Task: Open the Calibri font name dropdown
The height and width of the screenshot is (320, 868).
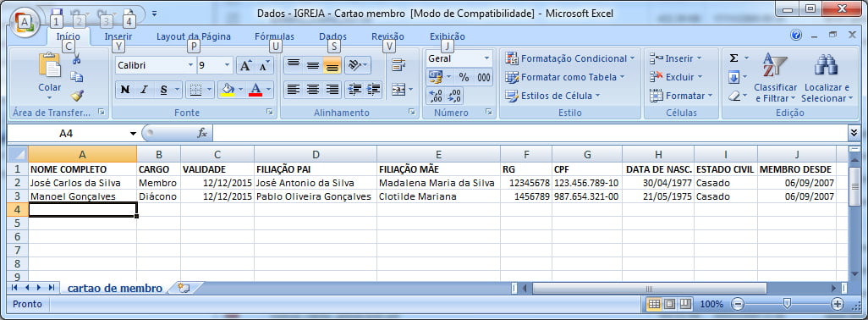Action: coord(191,65)
